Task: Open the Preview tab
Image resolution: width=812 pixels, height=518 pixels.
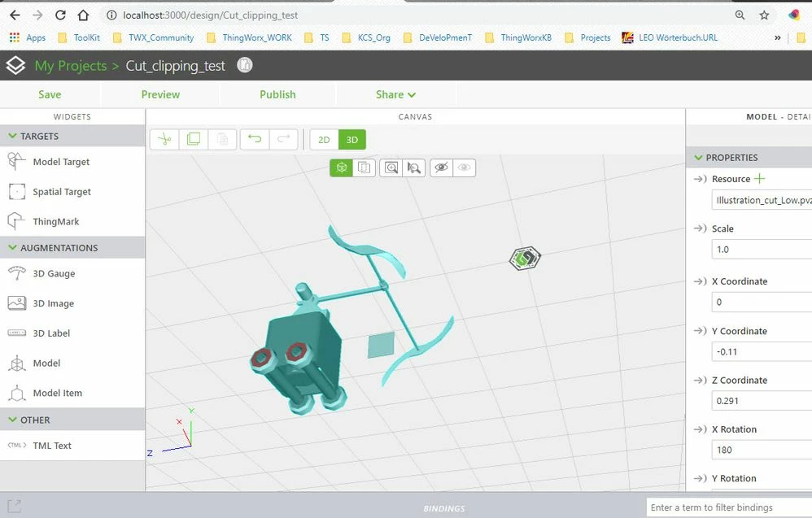Action: 160,94
